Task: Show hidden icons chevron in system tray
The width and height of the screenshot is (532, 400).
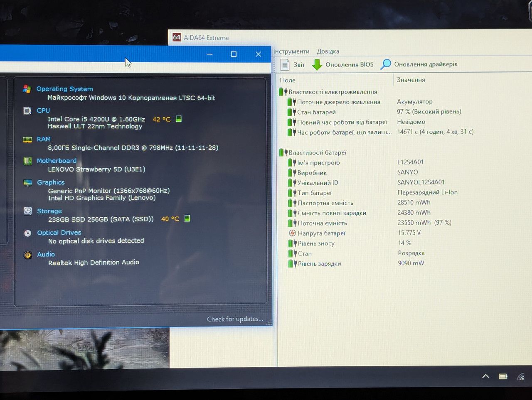Action: tap(485, 376)
